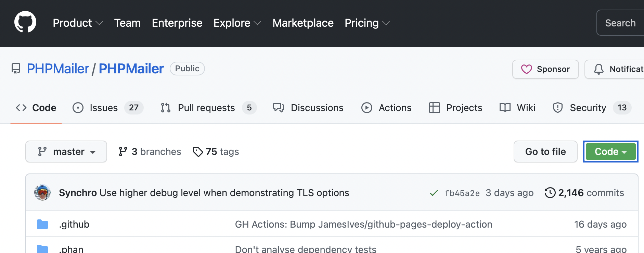Open 'Don't analyse dependency tests' commit message

306,249
